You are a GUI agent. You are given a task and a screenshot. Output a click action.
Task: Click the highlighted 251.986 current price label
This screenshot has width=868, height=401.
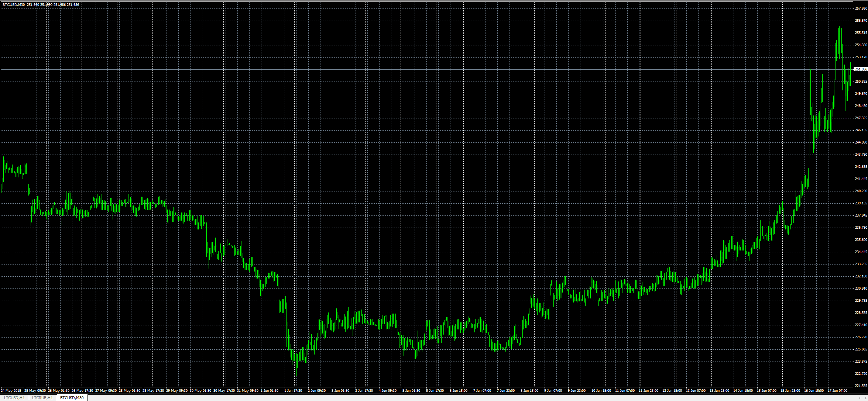(861, 69)
